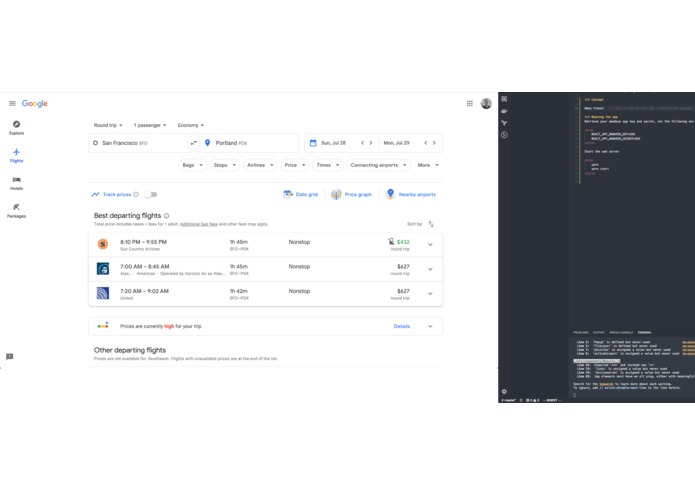The image size is (695, 494).
Task: Go to next return date
Action: click(x=434, y=143)
